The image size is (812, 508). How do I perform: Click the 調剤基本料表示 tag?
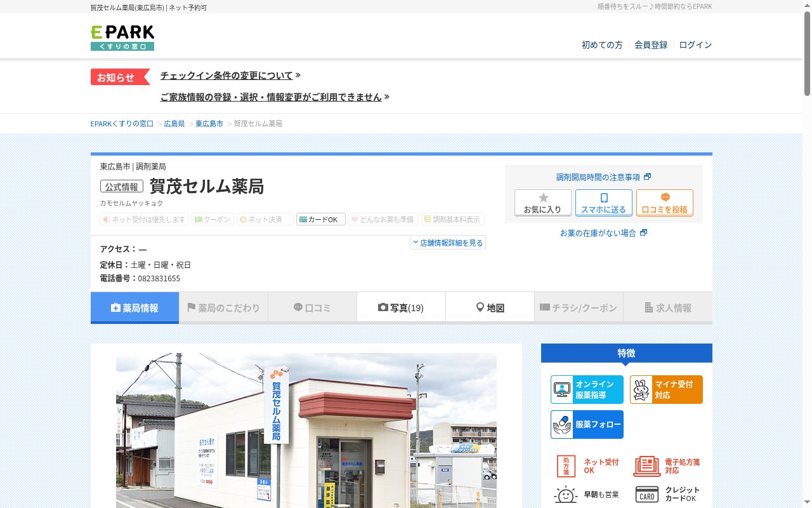(x=452, y=219)
